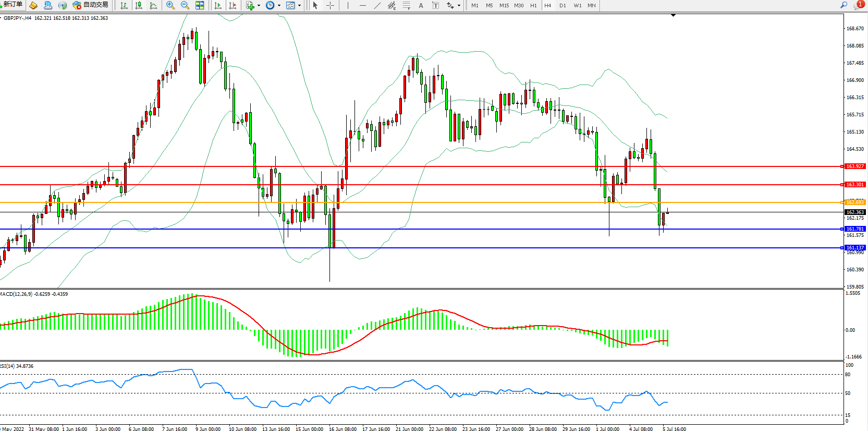Draw a vertical line on chart
This screenshot has width=868, height=431.
348,5
